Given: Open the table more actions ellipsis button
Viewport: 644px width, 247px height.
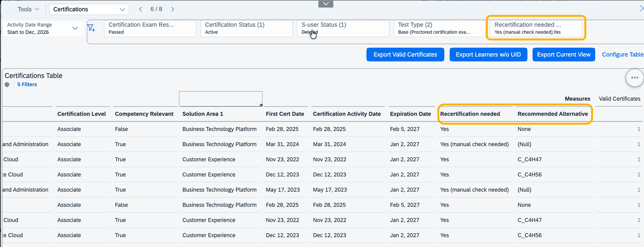Looking at the screenshot, I should (635, 78).
